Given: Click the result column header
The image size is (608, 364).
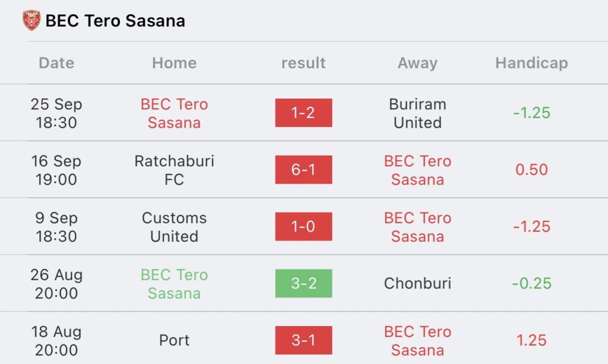Looking at the screenshot, I should point(303,63).
